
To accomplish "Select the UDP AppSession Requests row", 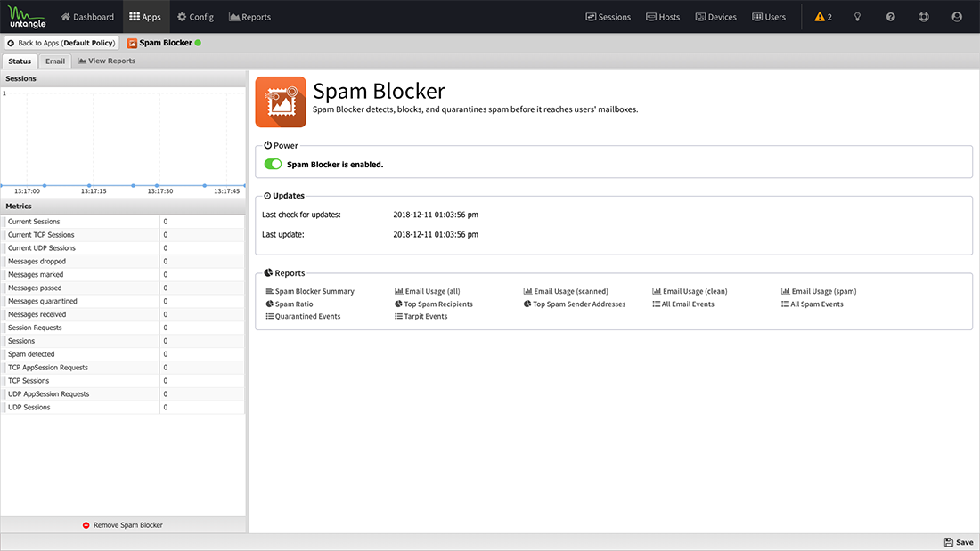I will [123, 394].
